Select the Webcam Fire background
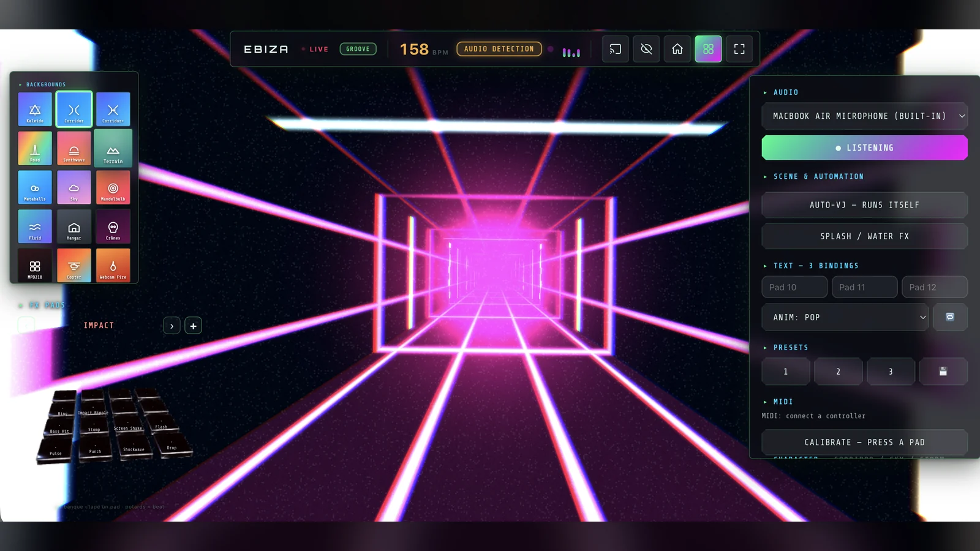Image resolution: width=980 pixels, height=551 pixels. 113,266
